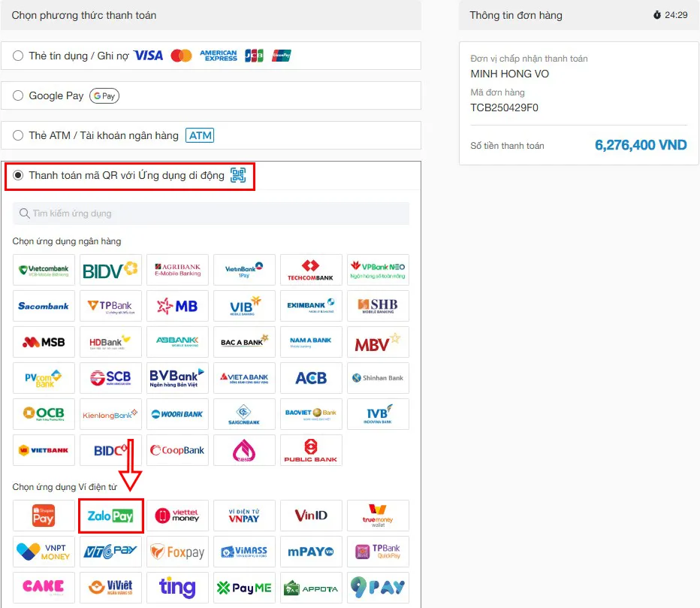Image resolution: width=700 pixels, height=608 pixels.
Task: Select the SHB Mobile Banking tile
Action: click(x=378, y=306)
